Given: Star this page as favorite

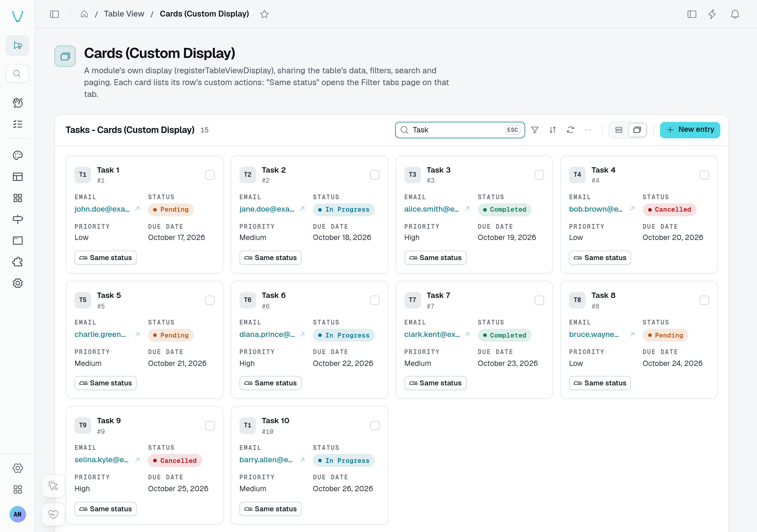Looking at the screenshot, I should click(x=264, y=14).
